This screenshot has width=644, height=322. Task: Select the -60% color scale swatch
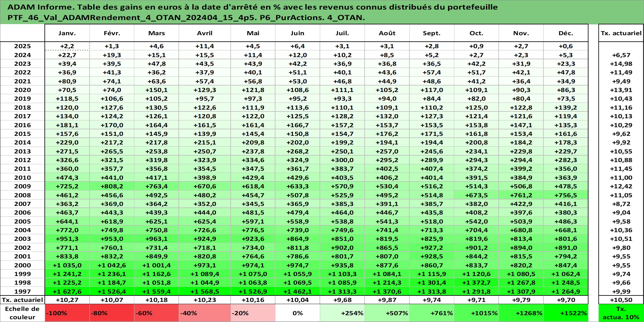pyautogui.click(x=157, y=313)
